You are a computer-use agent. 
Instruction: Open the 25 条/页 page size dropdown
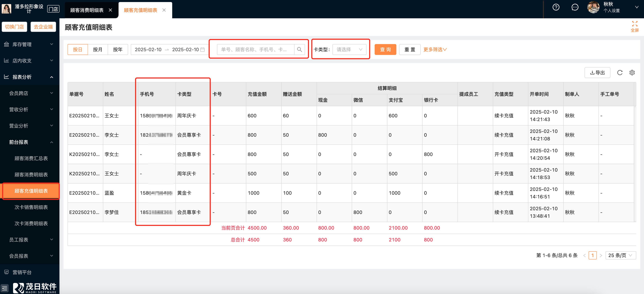pyautogui.click(x=620, y=255)
